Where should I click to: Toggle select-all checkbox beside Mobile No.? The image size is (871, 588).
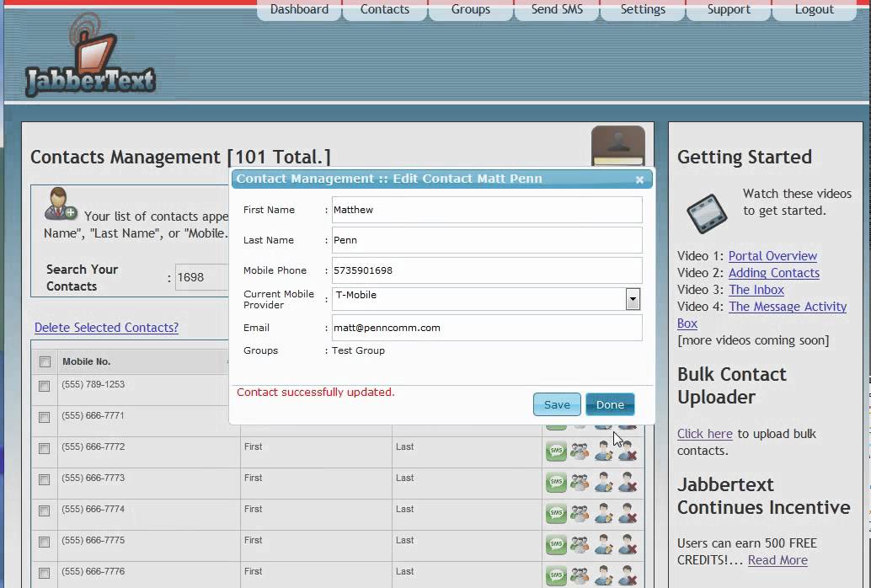point(45,361)
